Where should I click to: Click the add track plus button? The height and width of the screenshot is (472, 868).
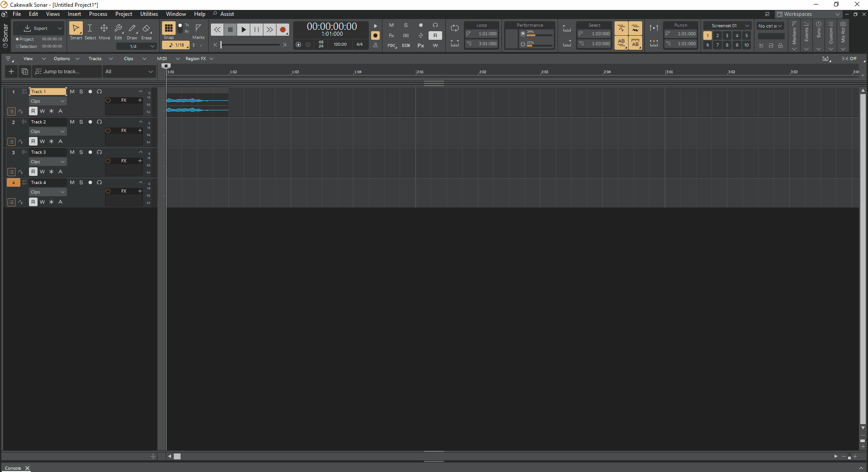pos(11,71)
